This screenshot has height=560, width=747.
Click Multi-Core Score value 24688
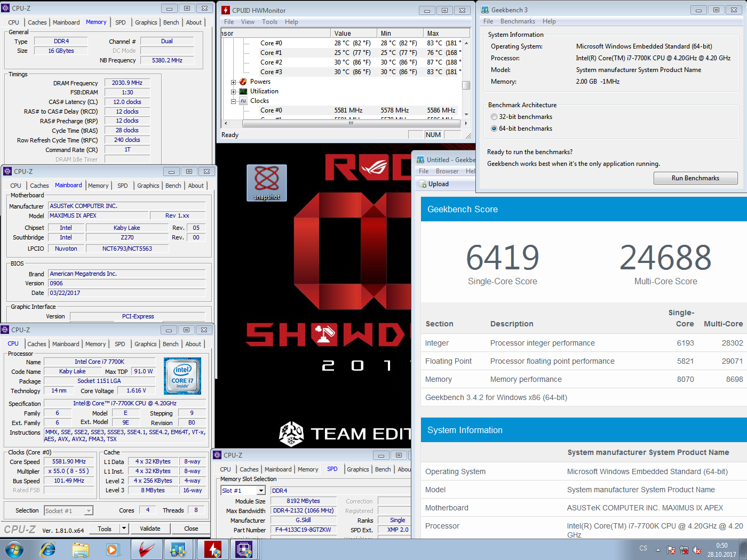pyautogui.click(x=665, y=257)
